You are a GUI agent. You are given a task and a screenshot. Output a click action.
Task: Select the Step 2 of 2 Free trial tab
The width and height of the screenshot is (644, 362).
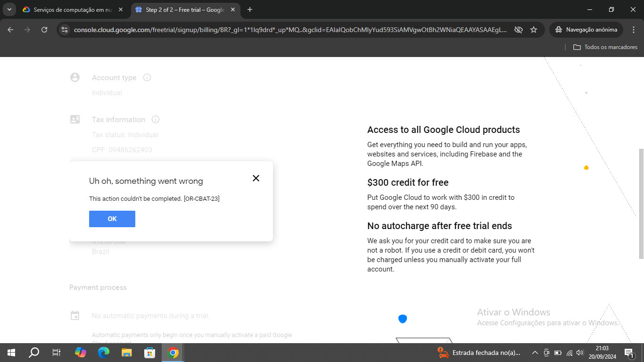click(185, 9)
